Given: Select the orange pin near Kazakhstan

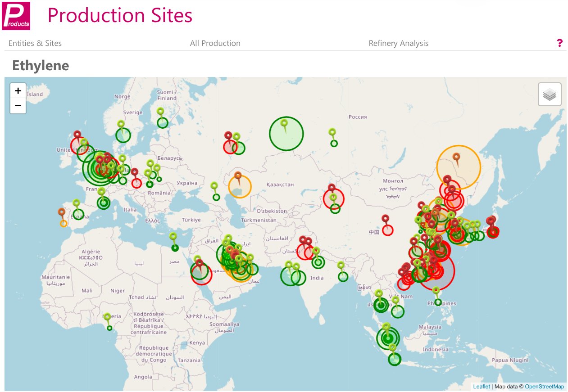Looking at the screenshot, I should [x=238, y=176].
